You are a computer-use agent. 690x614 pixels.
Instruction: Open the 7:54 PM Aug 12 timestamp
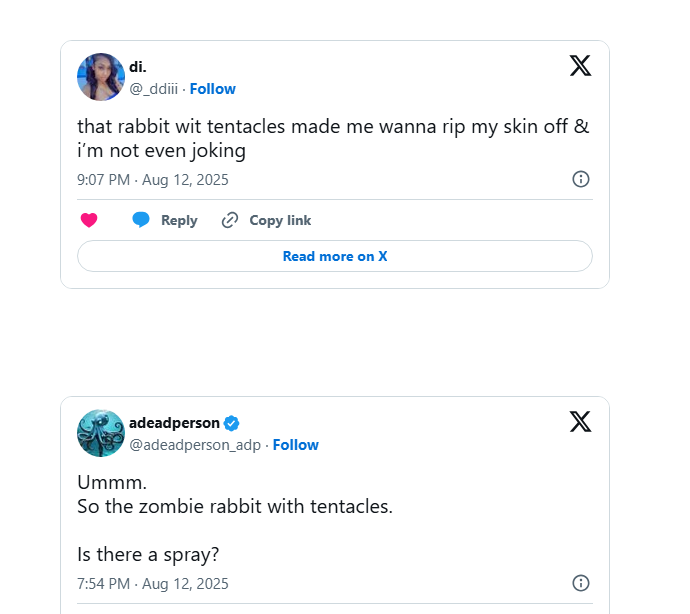click(152, 583)
